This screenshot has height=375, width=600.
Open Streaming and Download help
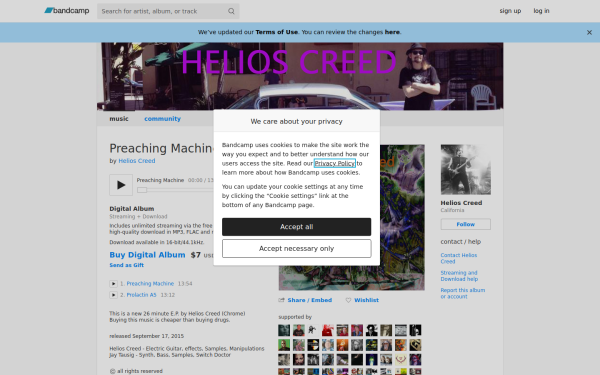pos(459,276)
